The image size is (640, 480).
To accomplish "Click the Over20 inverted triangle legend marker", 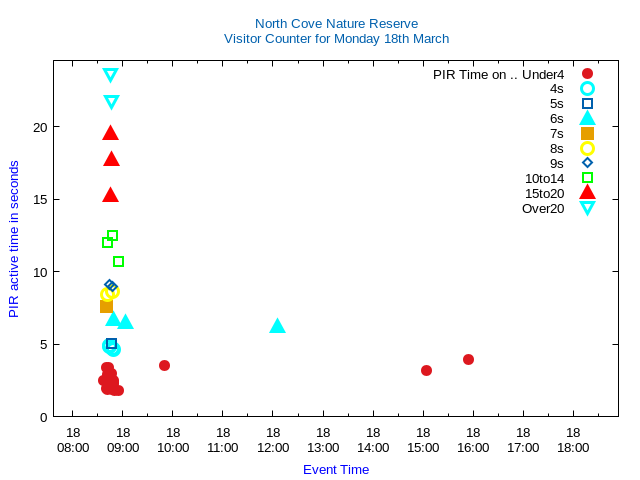I will point(587,208).
